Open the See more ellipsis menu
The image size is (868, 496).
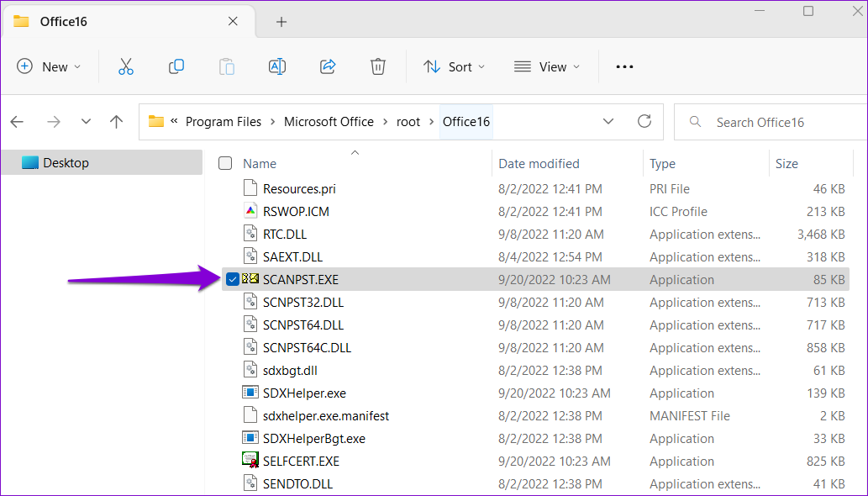(623, 66)
